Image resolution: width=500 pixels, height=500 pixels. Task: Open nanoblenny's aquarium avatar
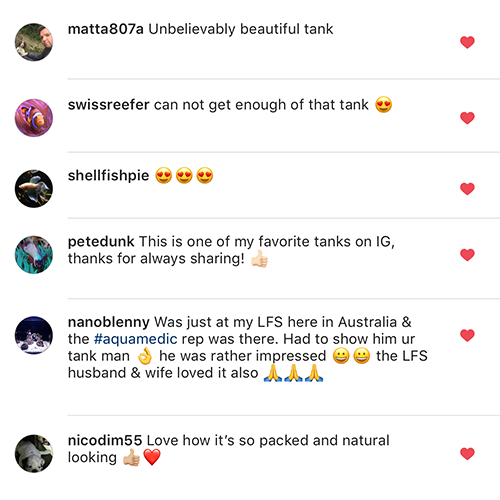click(x=34, y=335)
